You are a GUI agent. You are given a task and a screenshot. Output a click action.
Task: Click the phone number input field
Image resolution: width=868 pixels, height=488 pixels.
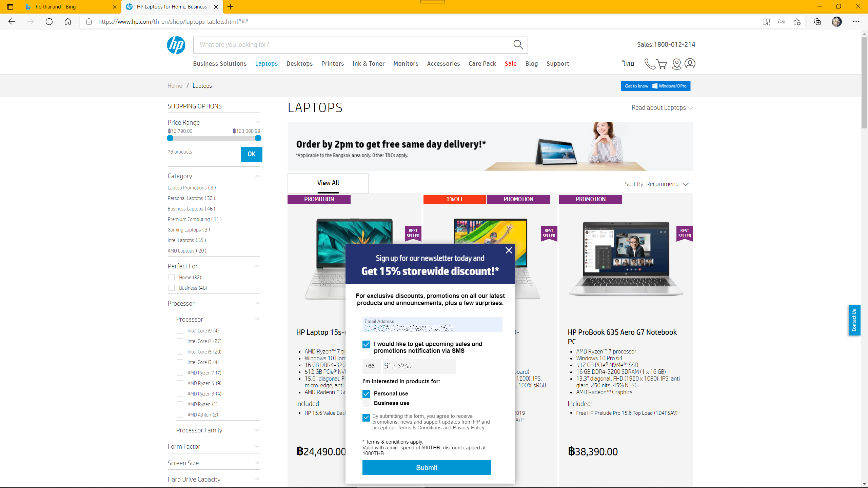(x=419, y=366)
